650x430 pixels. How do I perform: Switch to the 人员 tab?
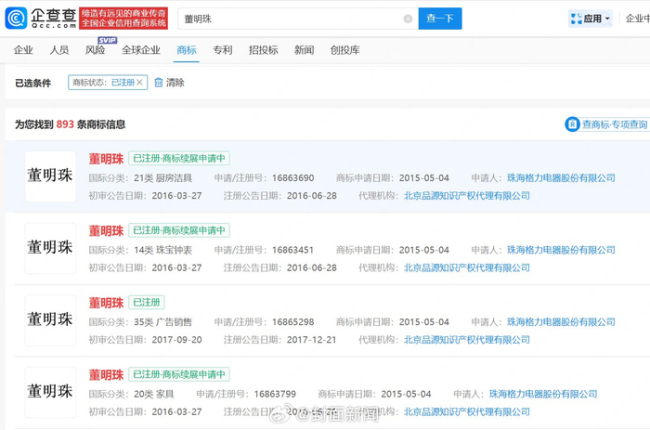59,50
